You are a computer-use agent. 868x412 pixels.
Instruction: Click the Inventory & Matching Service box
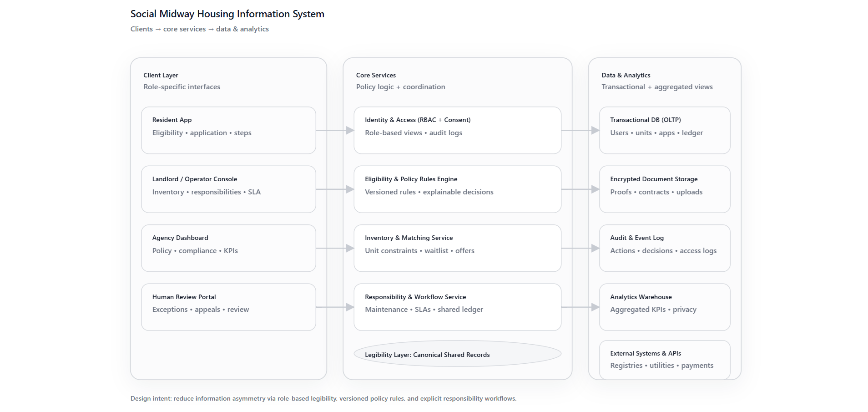click(458, 248)
